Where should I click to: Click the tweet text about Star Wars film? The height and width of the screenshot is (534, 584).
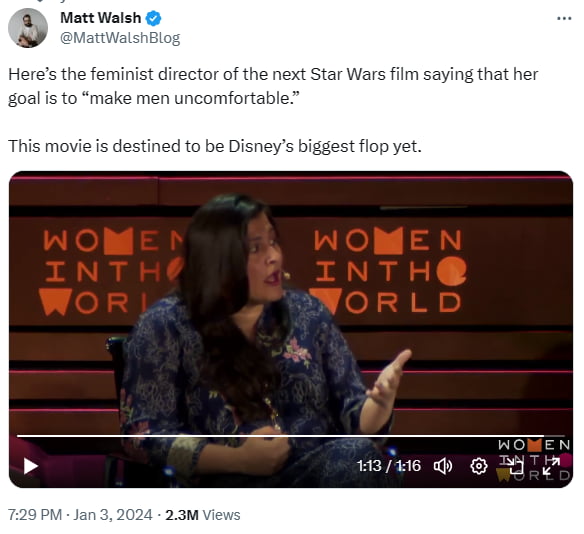273,86
